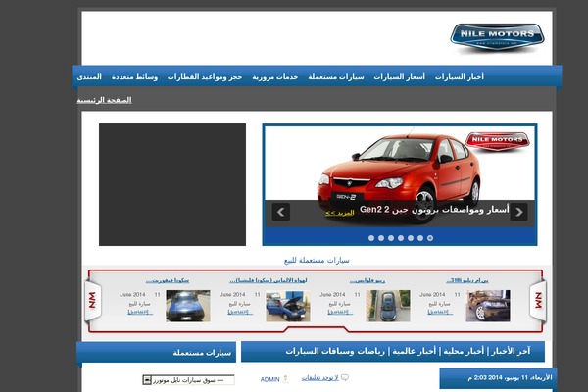Switch to رياضات وسباقات السيارات tab

point(335,352)
